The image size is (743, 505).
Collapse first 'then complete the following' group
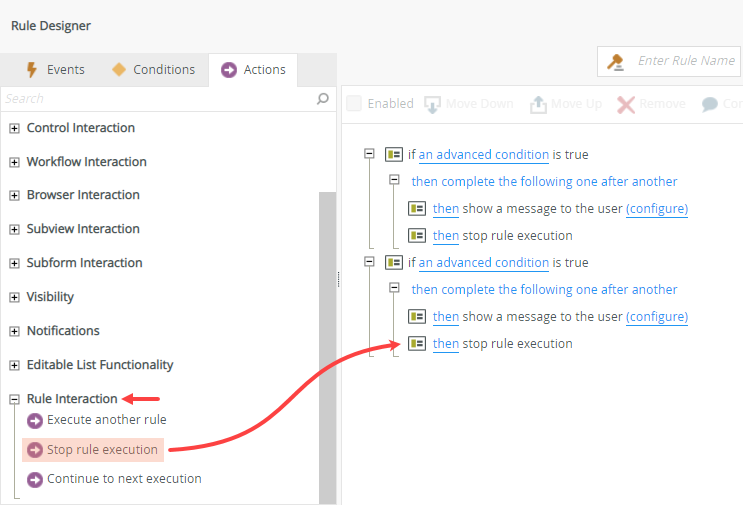(394, 180)
